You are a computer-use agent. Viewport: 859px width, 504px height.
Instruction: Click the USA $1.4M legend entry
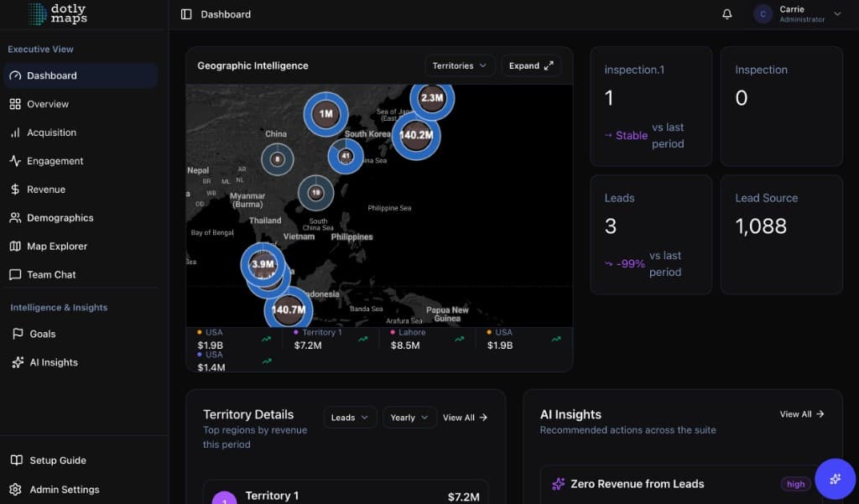click(235, 361)
